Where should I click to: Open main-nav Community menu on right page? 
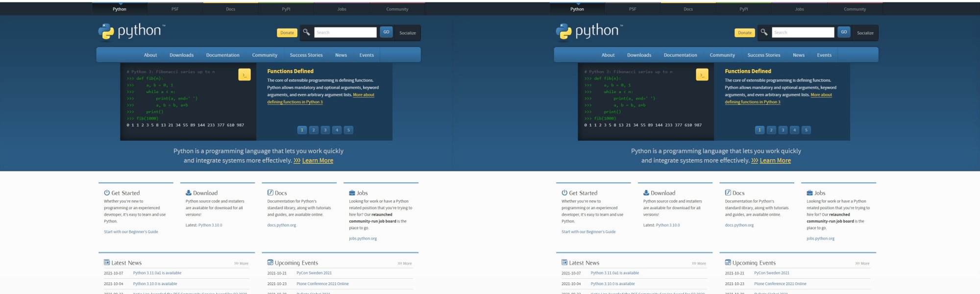point(722,55)
